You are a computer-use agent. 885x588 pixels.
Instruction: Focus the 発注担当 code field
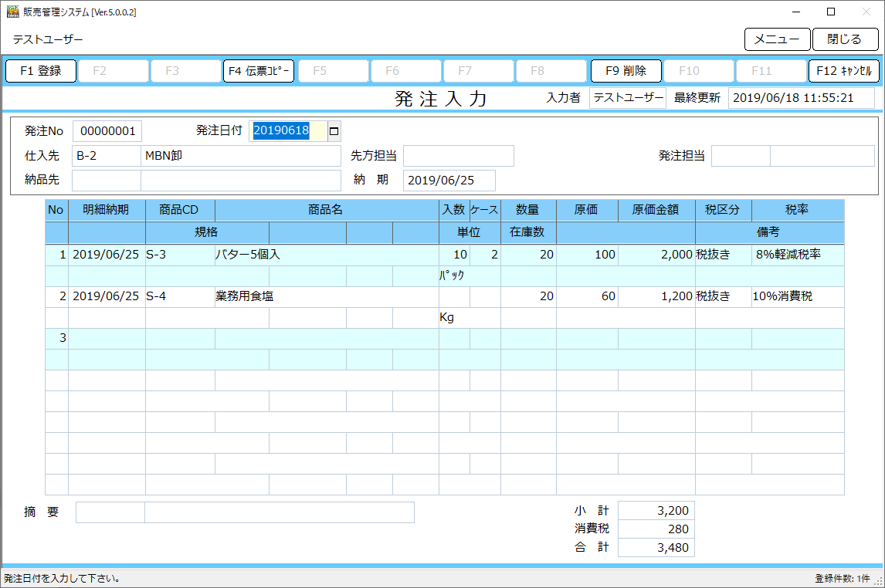(x=741, y=156)
